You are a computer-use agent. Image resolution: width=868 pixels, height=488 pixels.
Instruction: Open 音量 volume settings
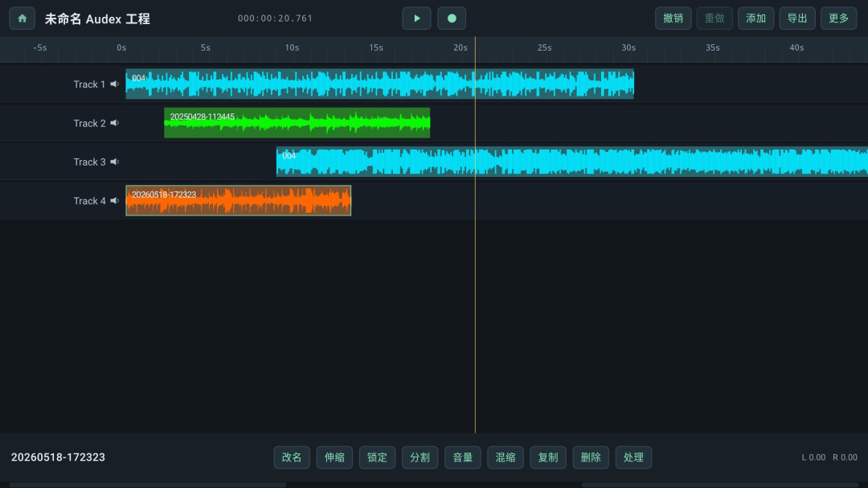click(x=463, y=457)
